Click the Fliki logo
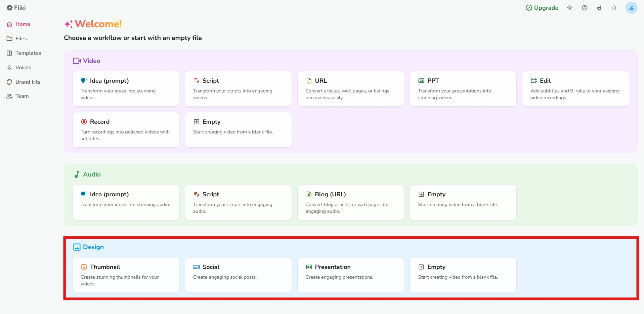This screenshot has width=644, height=314. pos(16,7)
